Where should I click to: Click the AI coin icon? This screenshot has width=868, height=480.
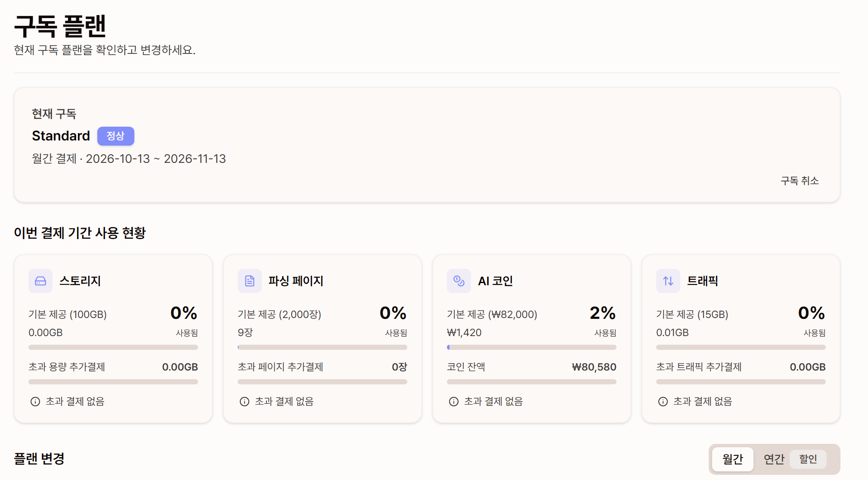tap(459, 281)
